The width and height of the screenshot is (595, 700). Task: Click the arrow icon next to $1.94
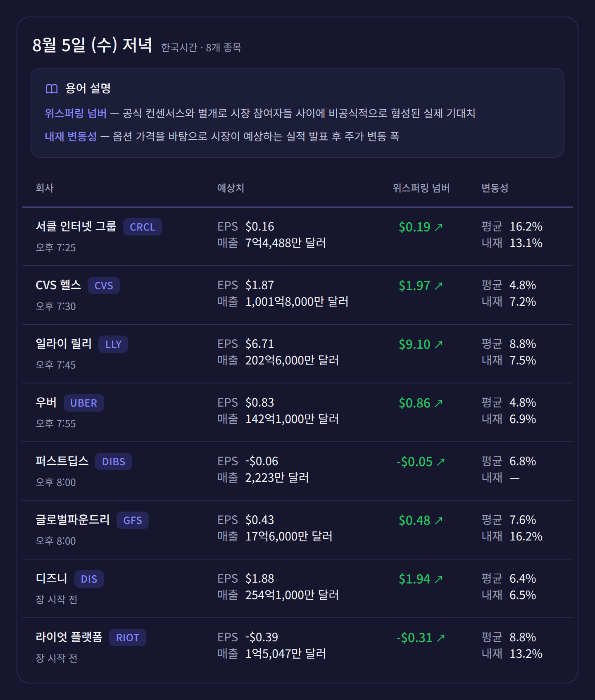tap(439, 579)
